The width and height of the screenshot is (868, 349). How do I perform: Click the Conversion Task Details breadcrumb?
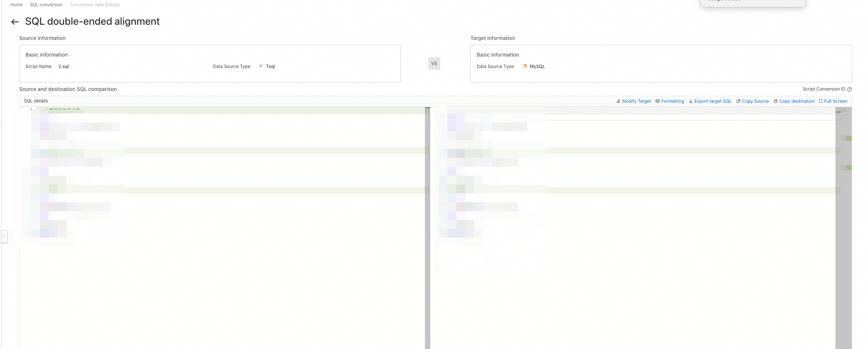[95, 5]
